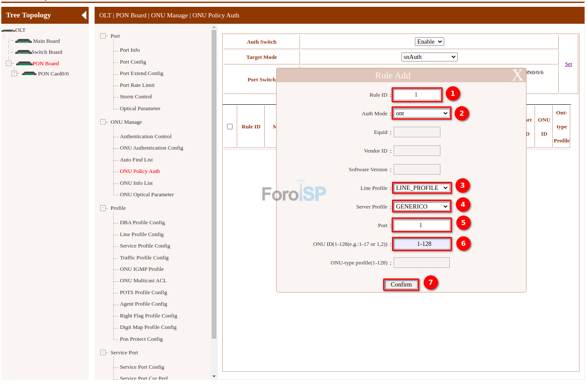
Task: Open Digit Map Profile Config page
Action: [148, 327]
